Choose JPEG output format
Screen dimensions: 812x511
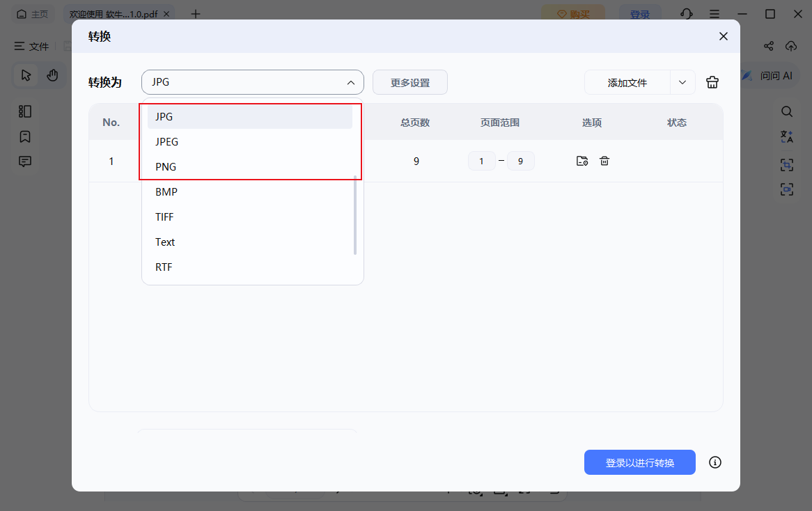coord(249,142)
